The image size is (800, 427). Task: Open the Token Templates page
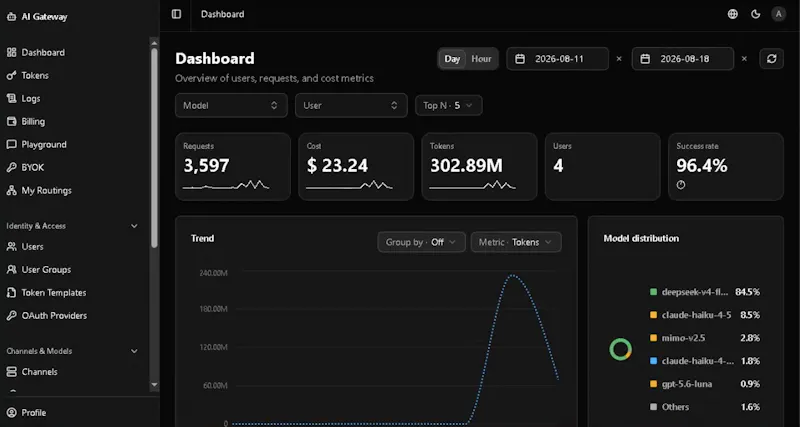(x=54, y=293)
